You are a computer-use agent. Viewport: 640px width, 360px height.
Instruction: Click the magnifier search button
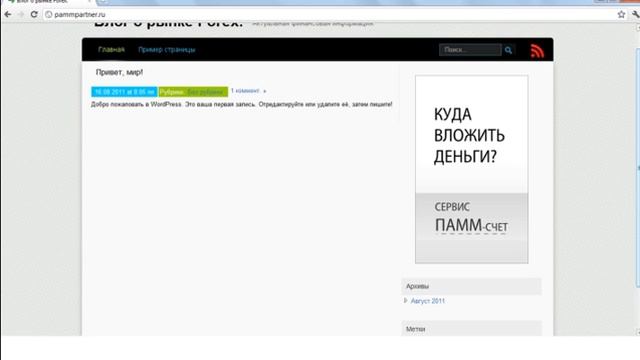pyautogui.click(x=508, y=50)
